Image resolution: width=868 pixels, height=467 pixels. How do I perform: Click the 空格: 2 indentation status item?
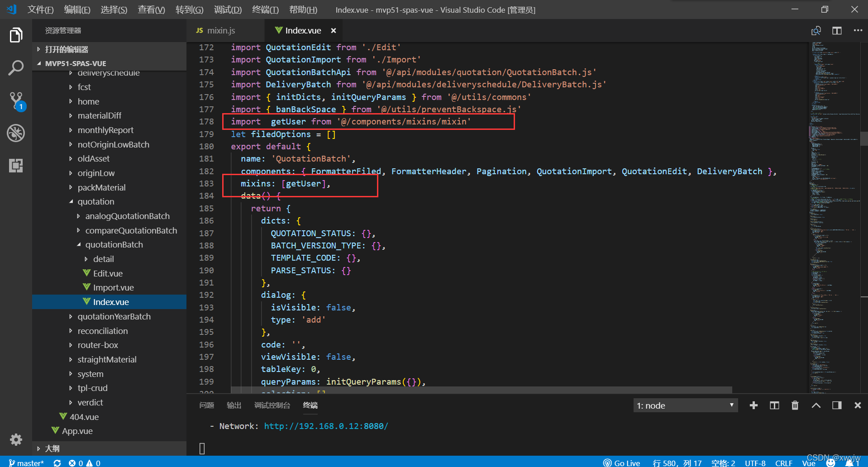723,462
